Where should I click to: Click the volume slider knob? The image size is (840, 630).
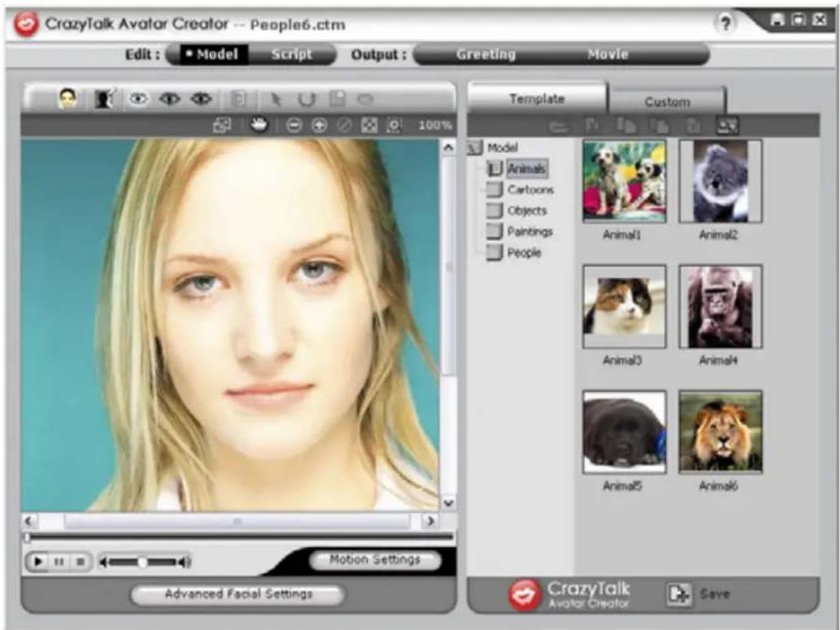pyautogui.click(x=142, y=562)
